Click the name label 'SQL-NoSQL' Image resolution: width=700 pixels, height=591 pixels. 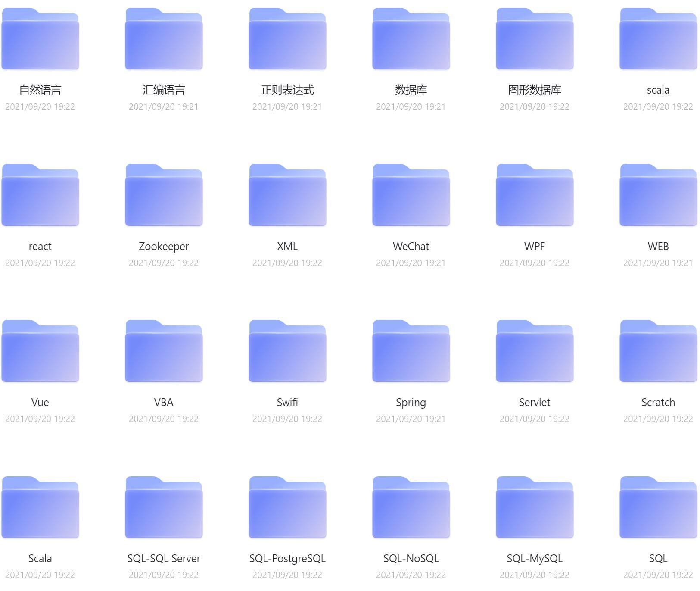(411, 559)
